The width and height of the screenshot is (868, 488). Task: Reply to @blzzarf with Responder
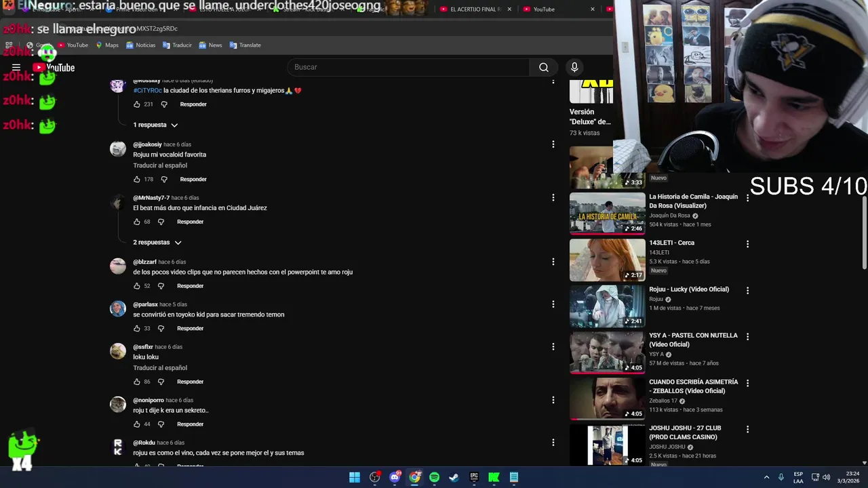[191, 286]
